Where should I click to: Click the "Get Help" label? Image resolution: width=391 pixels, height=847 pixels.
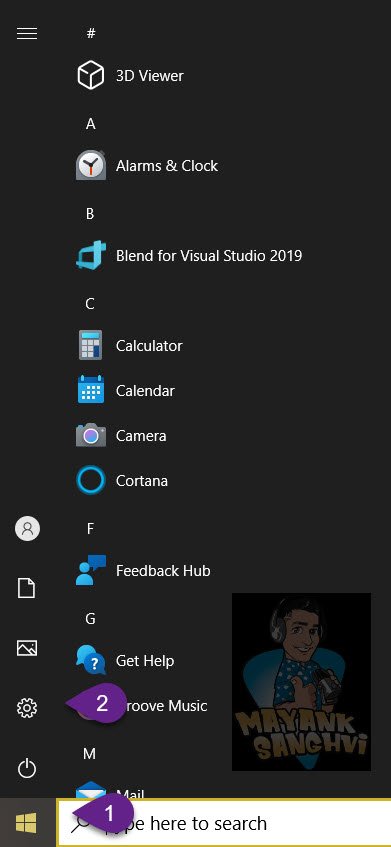click(145, 661)
